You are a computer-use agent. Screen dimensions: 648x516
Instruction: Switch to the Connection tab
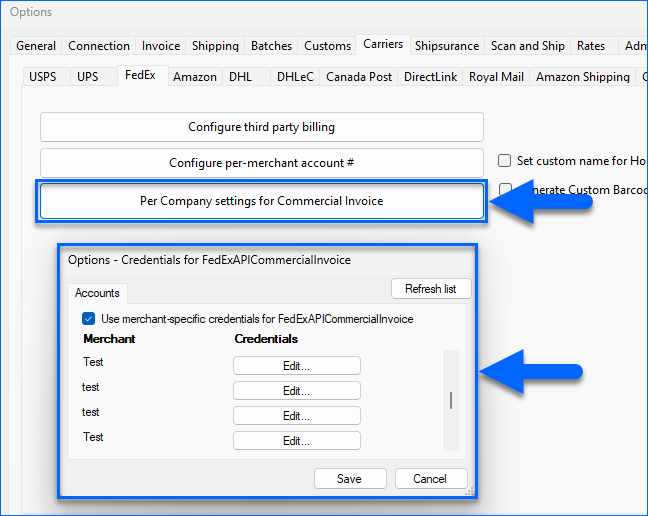(99, 45)
